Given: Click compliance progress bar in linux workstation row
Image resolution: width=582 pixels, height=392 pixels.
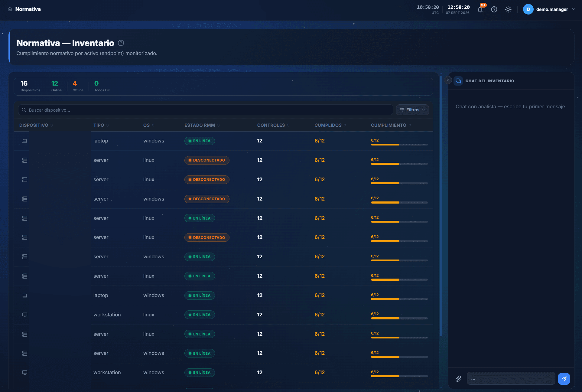Looking at the screenshot, I should coord(399,318).
